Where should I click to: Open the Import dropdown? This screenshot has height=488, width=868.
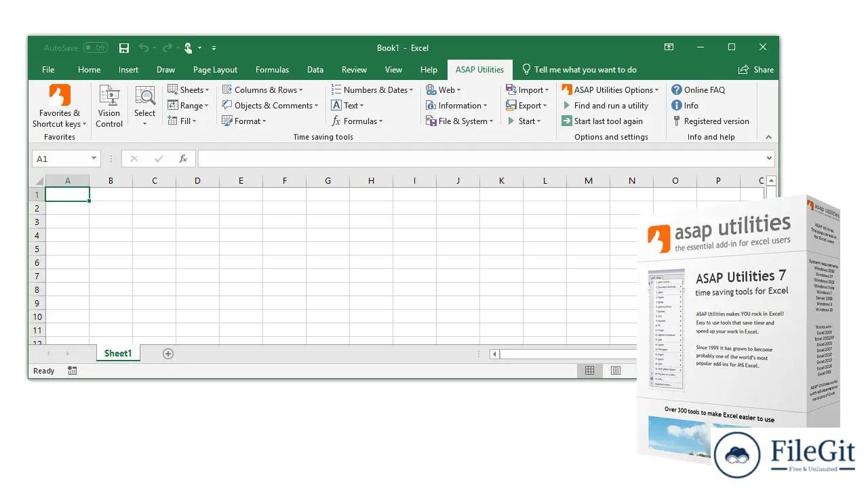pyautogui.click(x=527, y=89)
